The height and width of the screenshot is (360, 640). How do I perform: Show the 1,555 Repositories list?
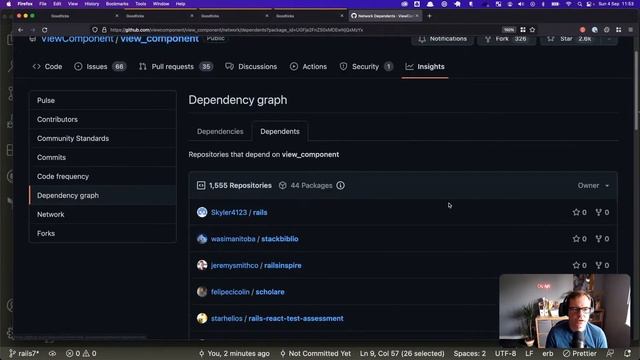click(234, 185)
